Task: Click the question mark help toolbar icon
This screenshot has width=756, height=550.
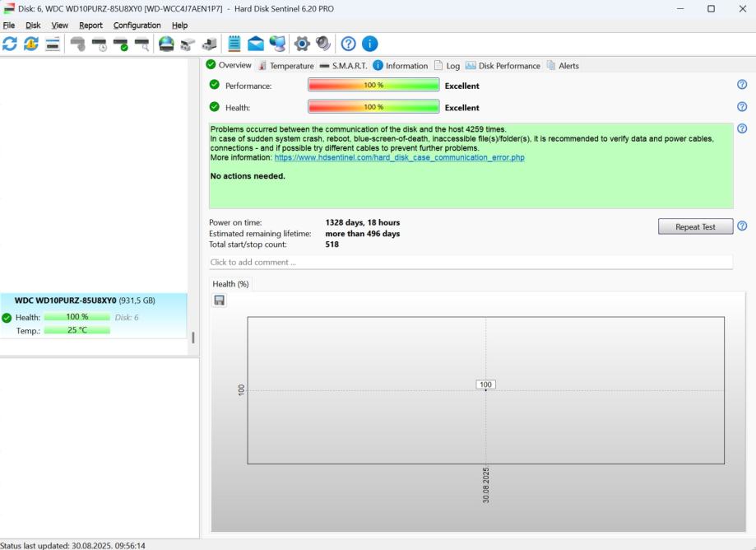Action: click(349, 44)
